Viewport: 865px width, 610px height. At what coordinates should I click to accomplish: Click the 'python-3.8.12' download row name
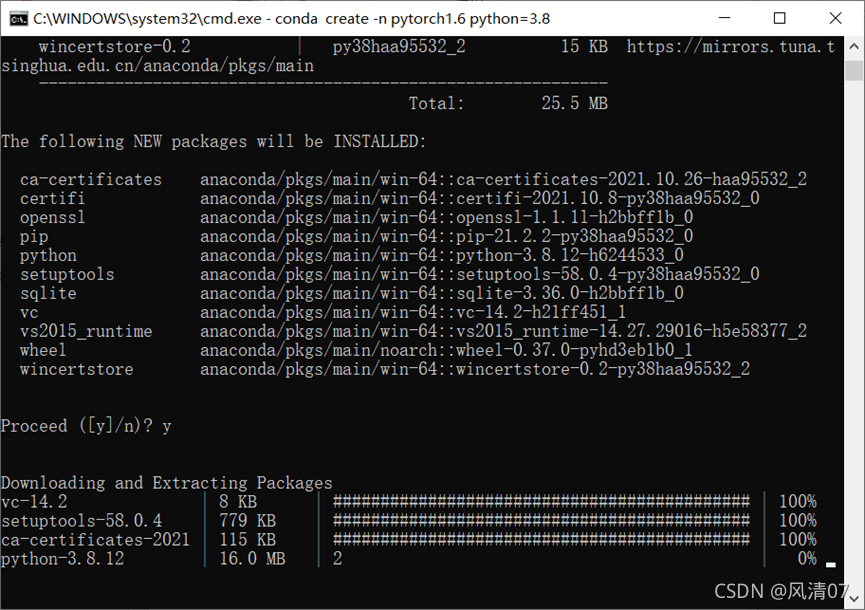[62, 559]
